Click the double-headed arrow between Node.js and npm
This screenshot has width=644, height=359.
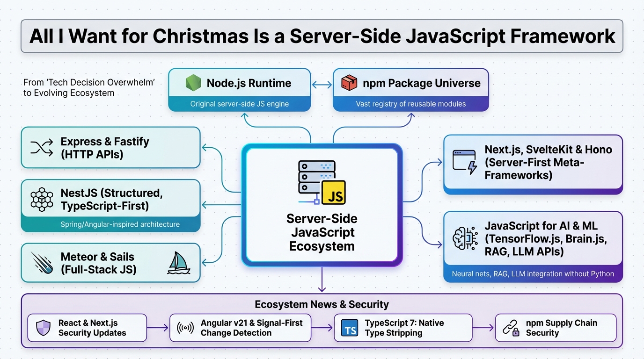[322, 85]
